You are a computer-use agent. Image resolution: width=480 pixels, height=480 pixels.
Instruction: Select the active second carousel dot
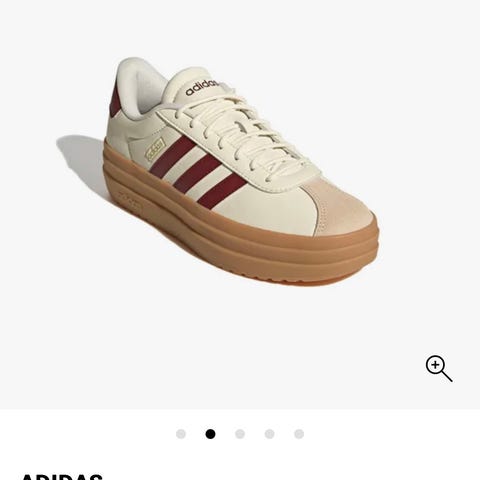[210, 434]
